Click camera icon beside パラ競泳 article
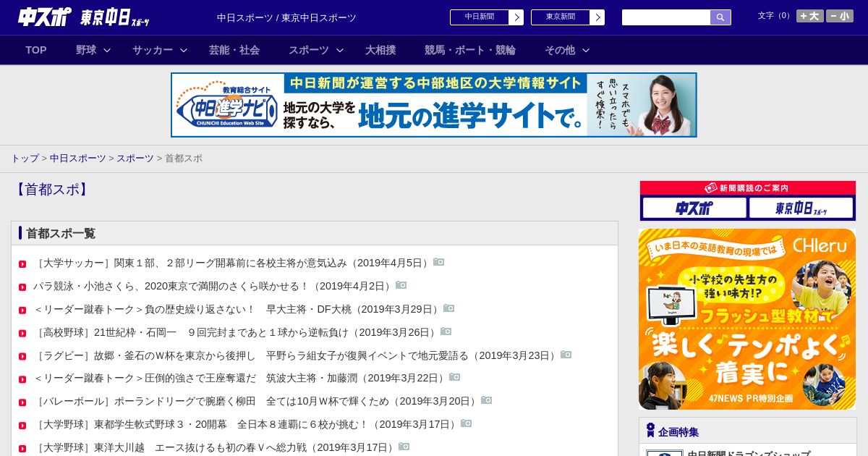Image resolution: width=868 pixels, height=456 pixels. point(401,285)
